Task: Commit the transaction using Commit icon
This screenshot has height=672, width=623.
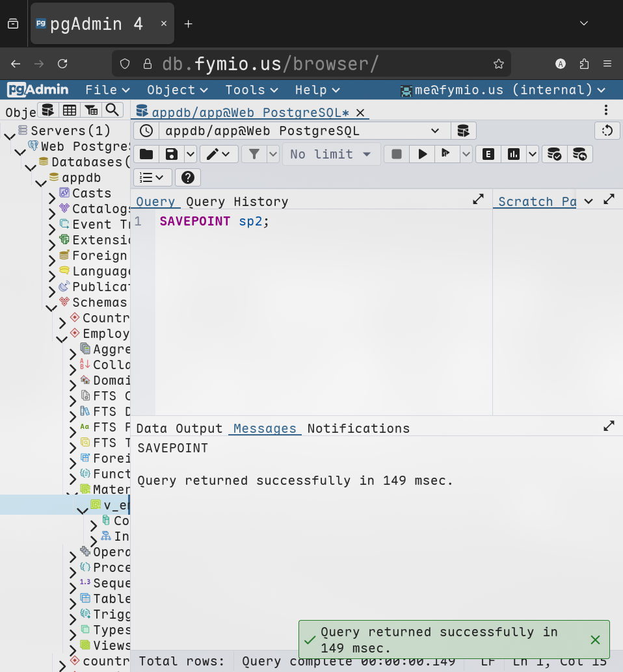Action: point(554,154)
